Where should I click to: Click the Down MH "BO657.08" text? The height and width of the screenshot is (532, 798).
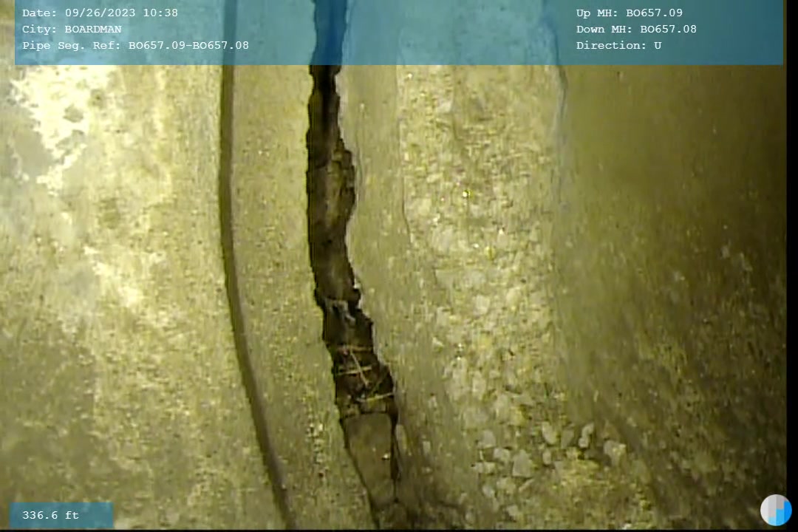(x=668, y=29)
